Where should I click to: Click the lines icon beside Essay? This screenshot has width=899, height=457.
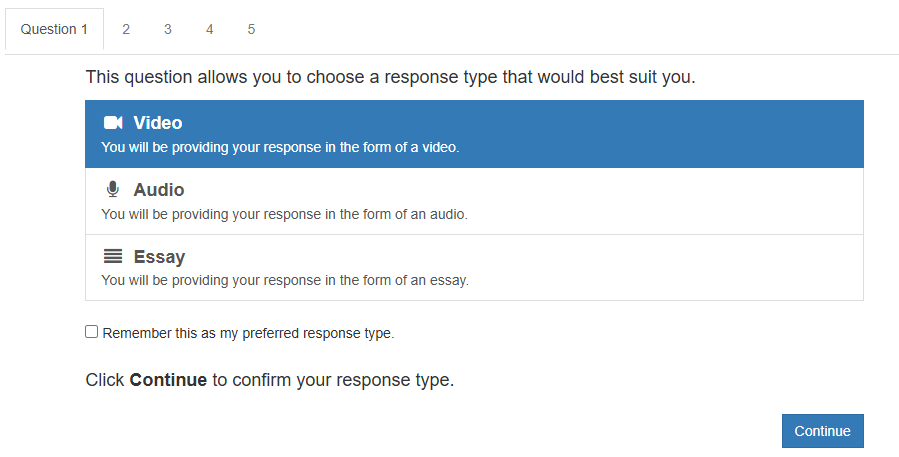(x=113, y=256)
